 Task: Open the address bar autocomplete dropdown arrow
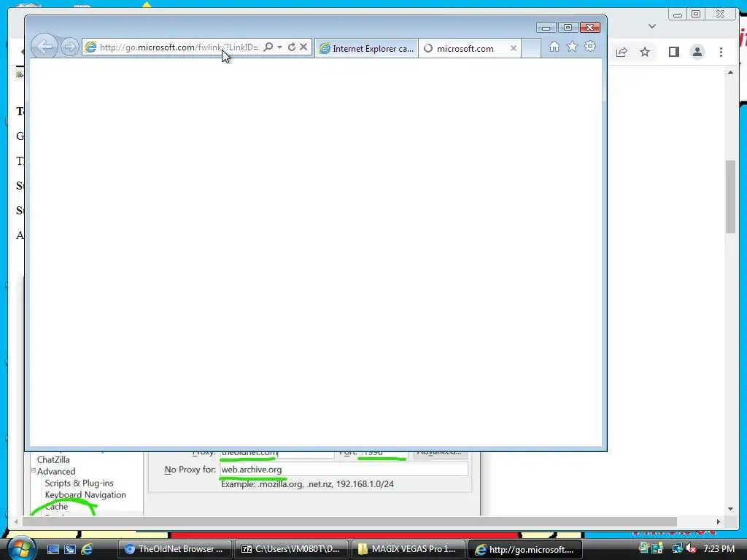click(x=279, y=47)
